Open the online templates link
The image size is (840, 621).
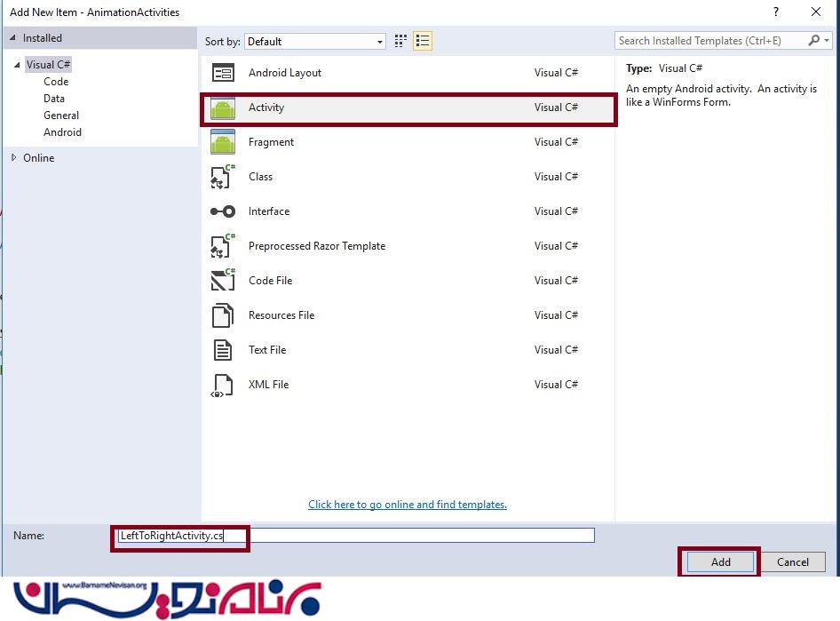click(x=407, y=505)
